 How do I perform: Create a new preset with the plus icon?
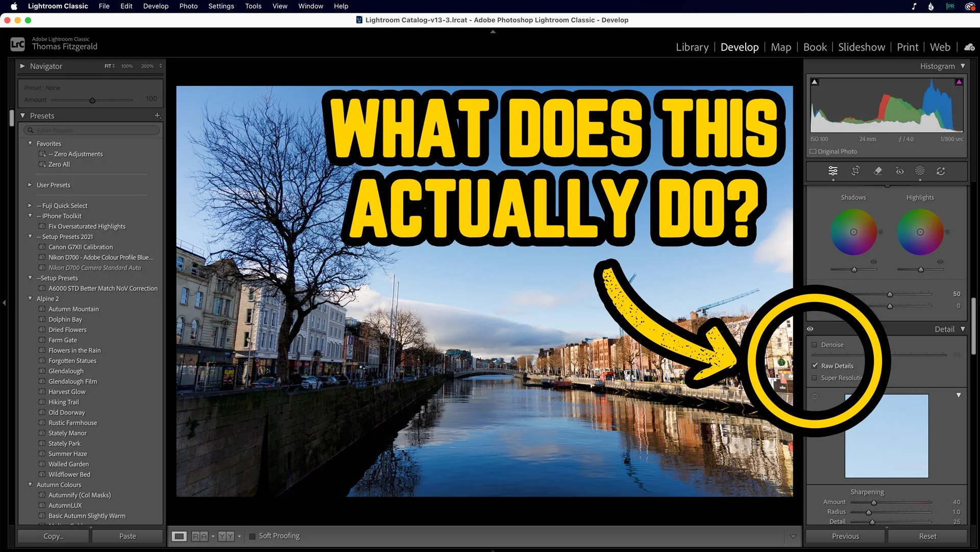click(158, 115)
